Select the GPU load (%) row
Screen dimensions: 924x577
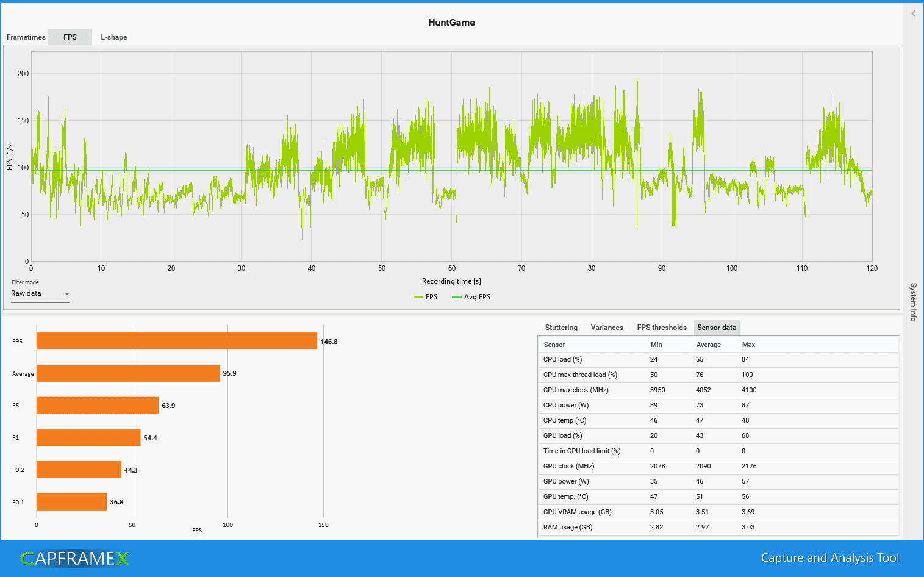[718, 436]
